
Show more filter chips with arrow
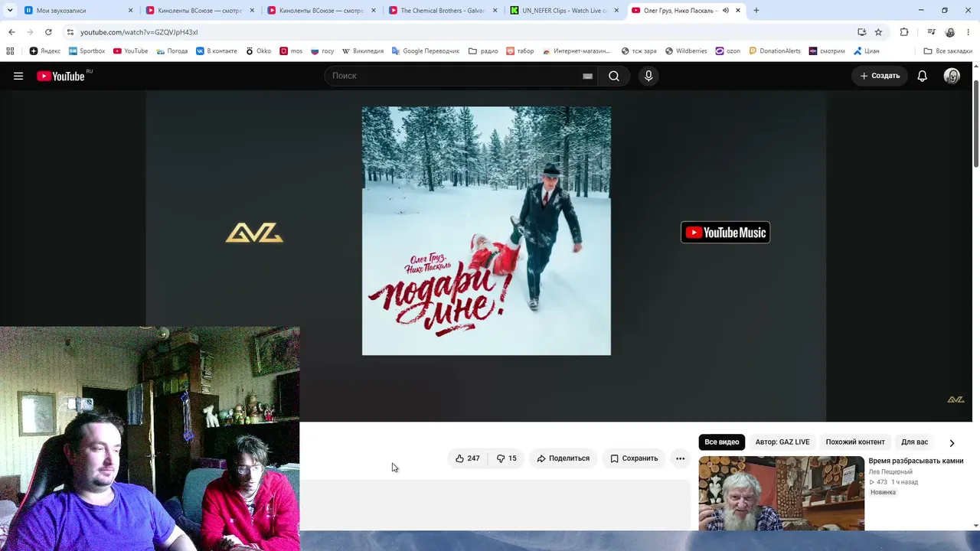click(952, 443)
